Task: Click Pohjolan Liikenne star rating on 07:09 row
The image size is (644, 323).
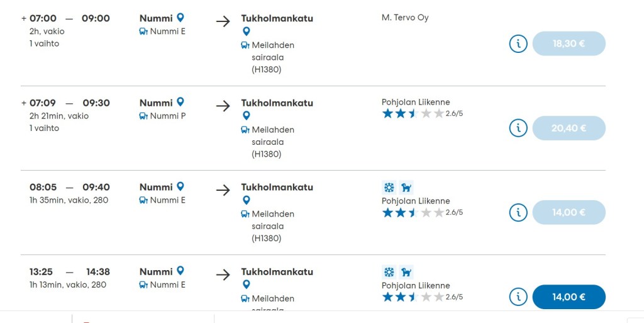Action: coord(413,114)
